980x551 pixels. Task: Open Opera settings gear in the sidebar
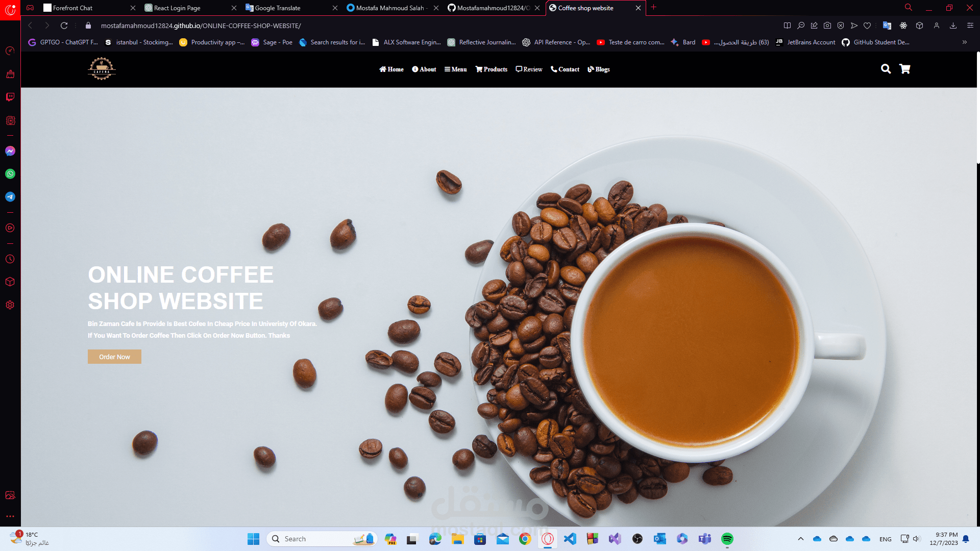[x=10, y=305]
